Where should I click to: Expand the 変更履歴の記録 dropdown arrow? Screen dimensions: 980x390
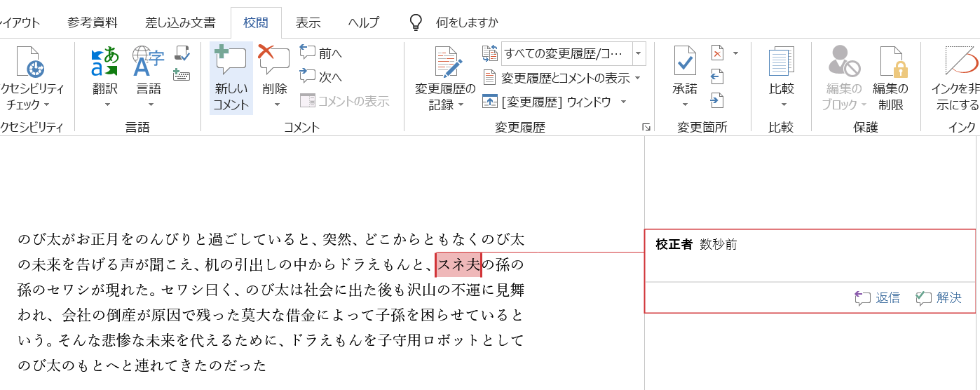tap(461, 105)
